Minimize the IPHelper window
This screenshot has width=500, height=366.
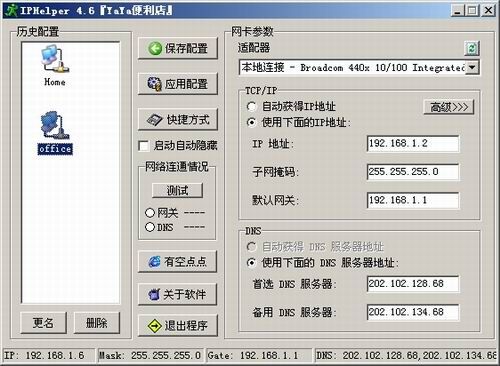point(458,11)
